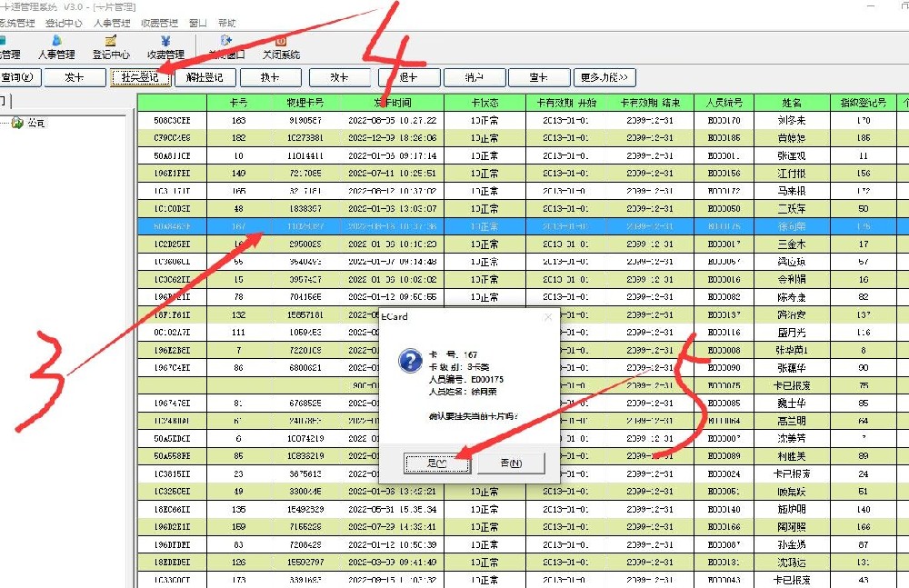Click the 关闭窗口 toolbar icon
The height and width of the screenshot is (588, 909).
tap(226, 47)
